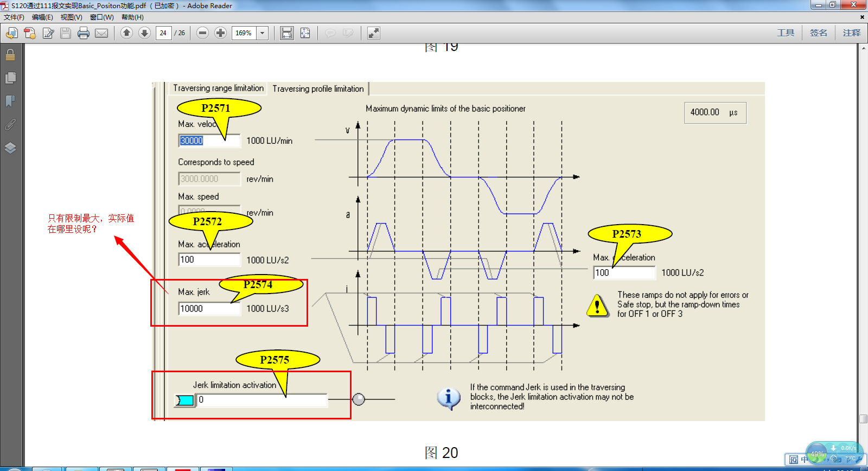Open the attachments paperclip panel
Image resolution: width=868 pixels, height=471 pixels.
point(10,125)
